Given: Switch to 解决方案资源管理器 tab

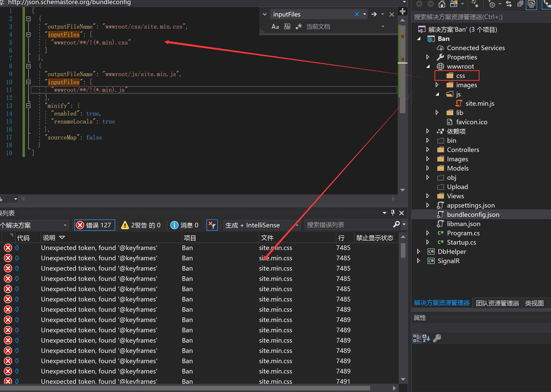Looking at the screenshot, I should coord(441,303).
